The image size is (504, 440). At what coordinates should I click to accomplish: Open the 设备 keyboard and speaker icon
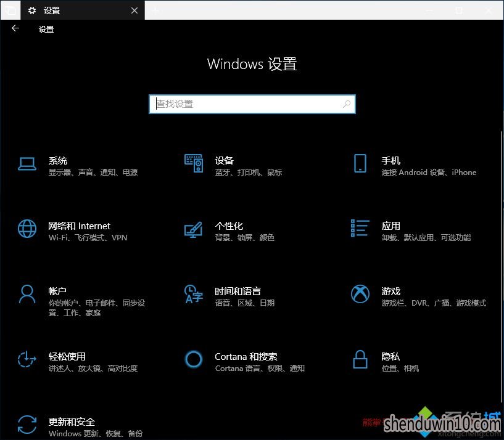click(x=194, y=163)
